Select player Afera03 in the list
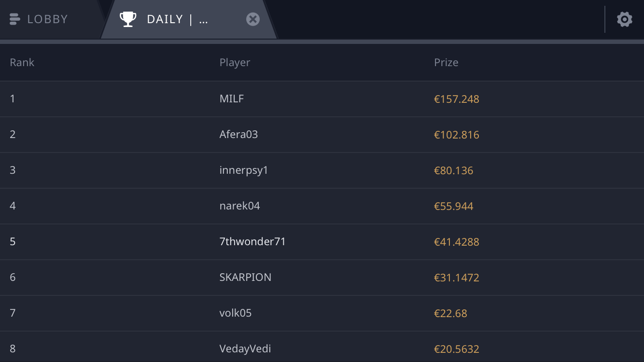The width and height of the screenshot is (644, 362). coord(238,134)
